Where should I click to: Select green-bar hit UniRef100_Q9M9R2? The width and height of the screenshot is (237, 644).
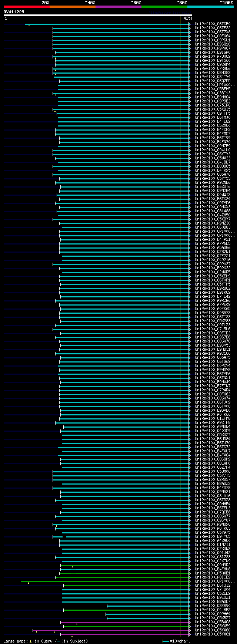coord(213,565)
